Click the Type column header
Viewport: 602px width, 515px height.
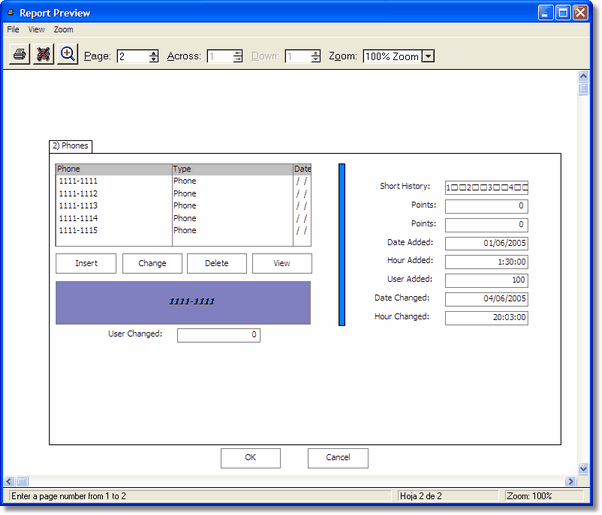232,169
